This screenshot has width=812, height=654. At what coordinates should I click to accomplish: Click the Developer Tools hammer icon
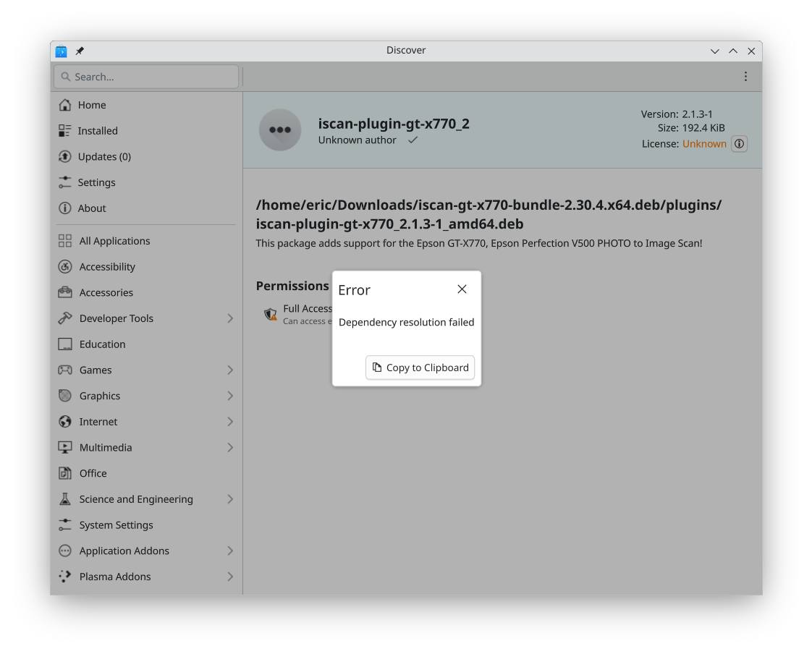click(64, 318)
